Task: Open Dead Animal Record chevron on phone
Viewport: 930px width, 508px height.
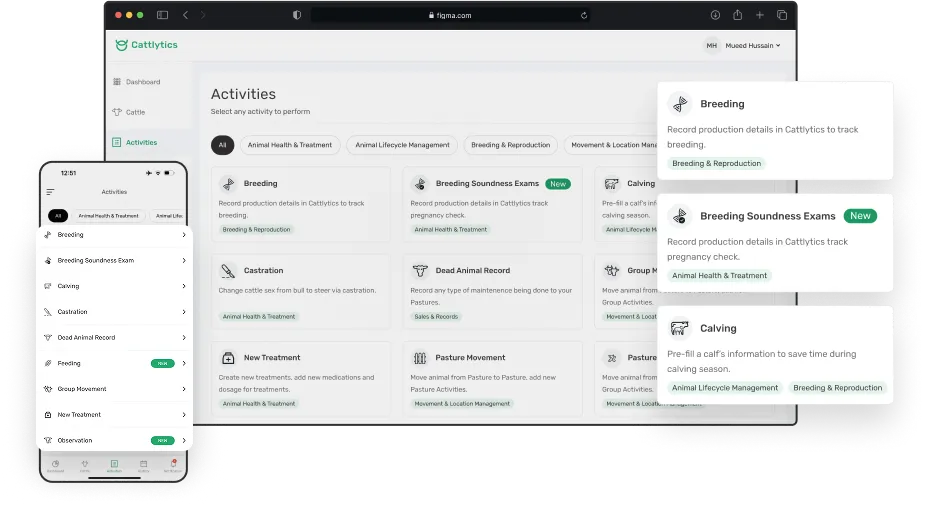Action: tap(184, 338)
